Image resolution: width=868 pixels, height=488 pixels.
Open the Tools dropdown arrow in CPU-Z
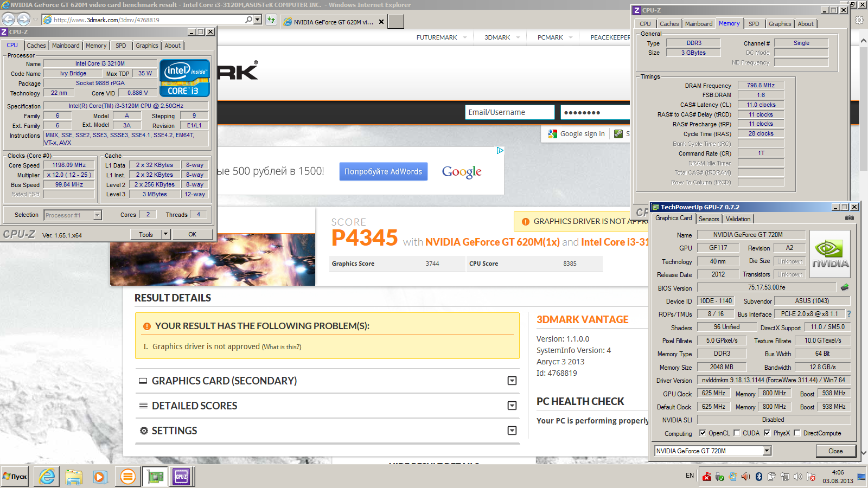coord(165,234)
